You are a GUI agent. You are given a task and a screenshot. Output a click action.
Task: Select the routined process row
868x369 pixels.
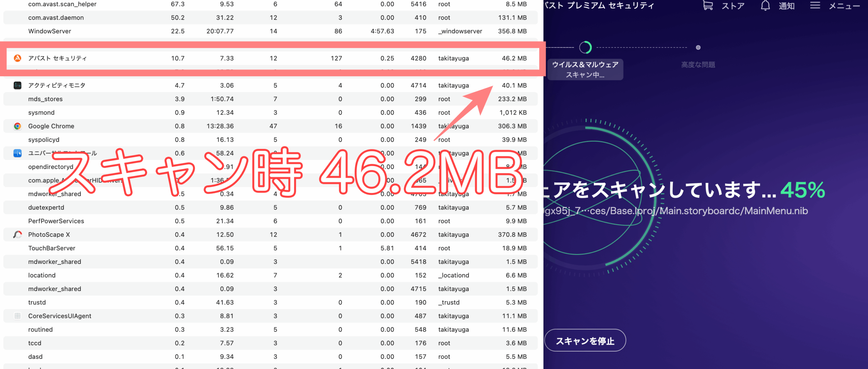point(270,329)
